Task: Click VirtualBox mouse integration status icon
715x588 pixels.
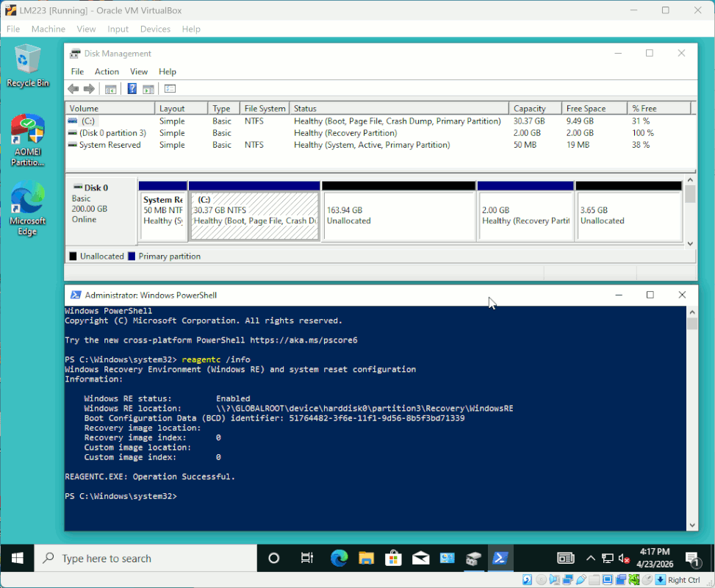Action: [x=647, y=580]
